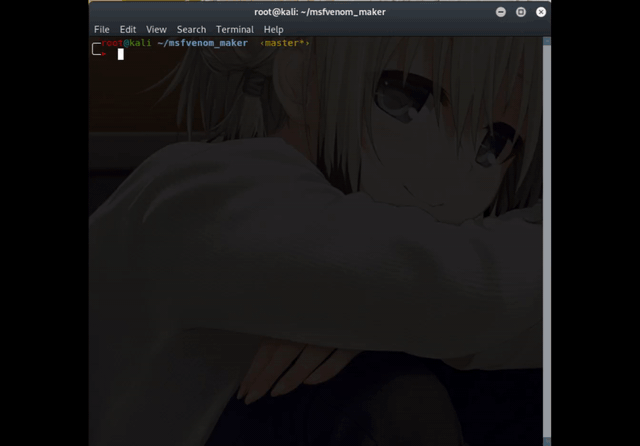
Task: Open the Terminal menu
Action: 235,29
